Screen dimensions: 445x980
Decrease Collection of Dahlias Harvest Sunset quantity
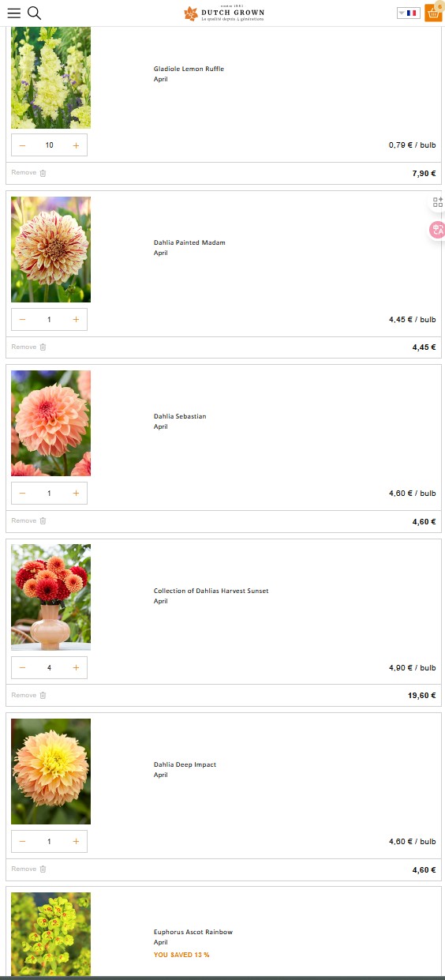click(x=22, y=668)
